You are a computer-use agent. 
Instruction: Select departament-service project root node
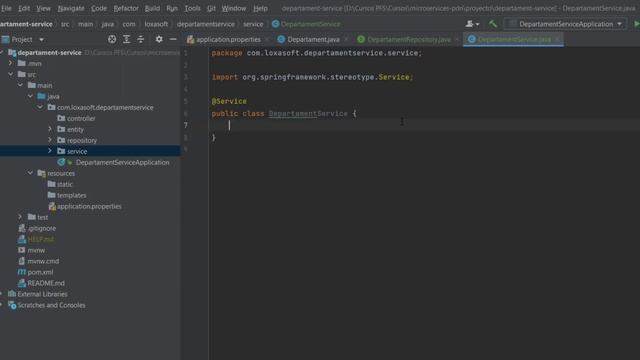(x=49, y=53)
